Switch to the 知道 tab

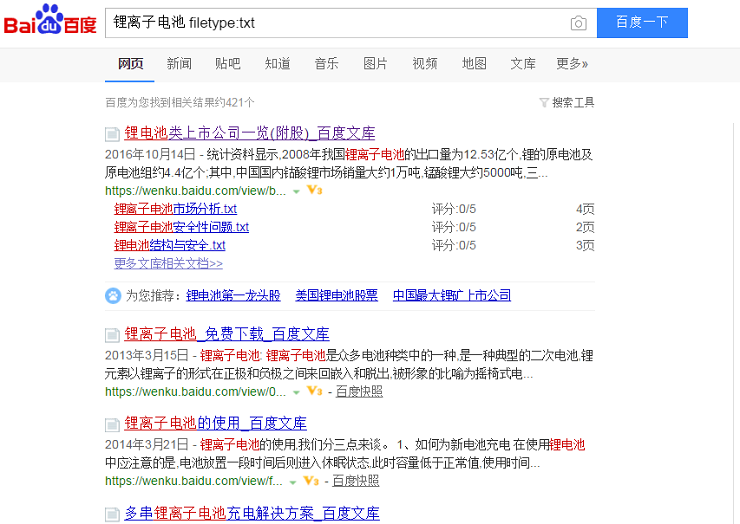coord(278,63)
